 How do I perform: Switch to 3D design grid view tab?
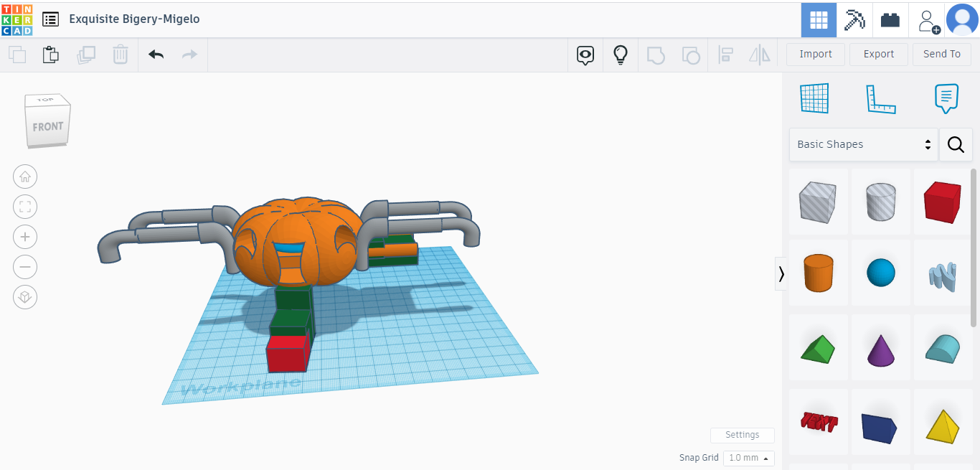(819, 19)
